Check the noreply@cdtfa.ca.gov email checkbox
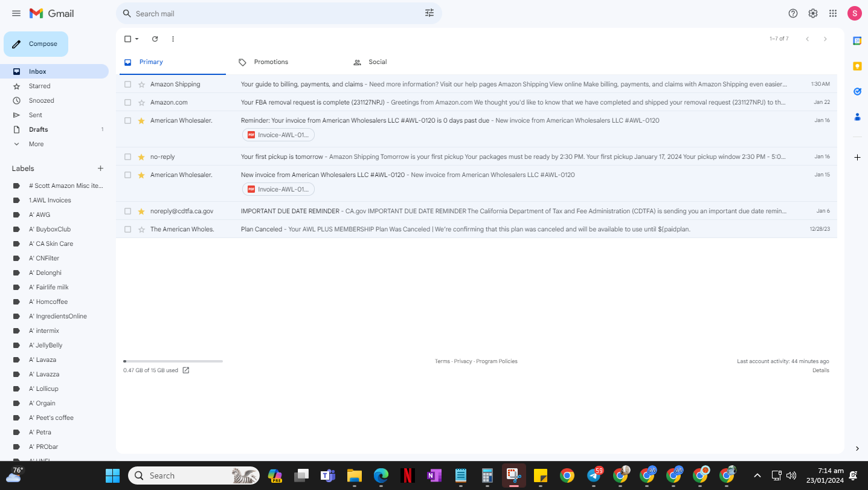Viewport: 868px width, 490px height. [127, 211]
